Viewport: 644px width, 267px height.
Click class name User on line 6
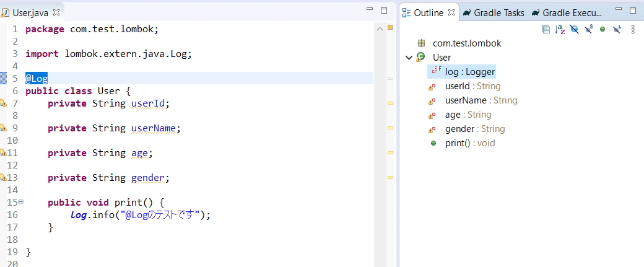(109, 91)
